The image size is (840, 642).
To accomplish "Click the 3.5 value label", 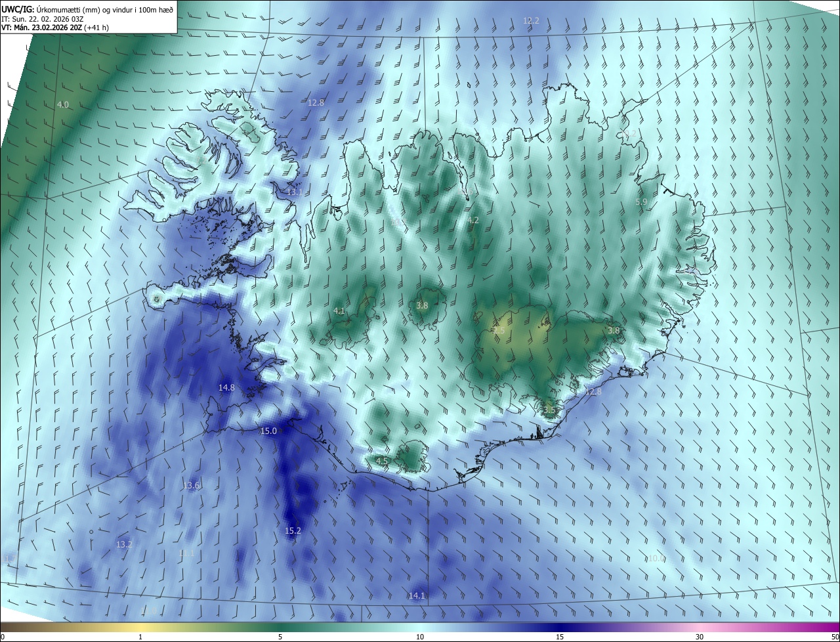I will [549, 410].
